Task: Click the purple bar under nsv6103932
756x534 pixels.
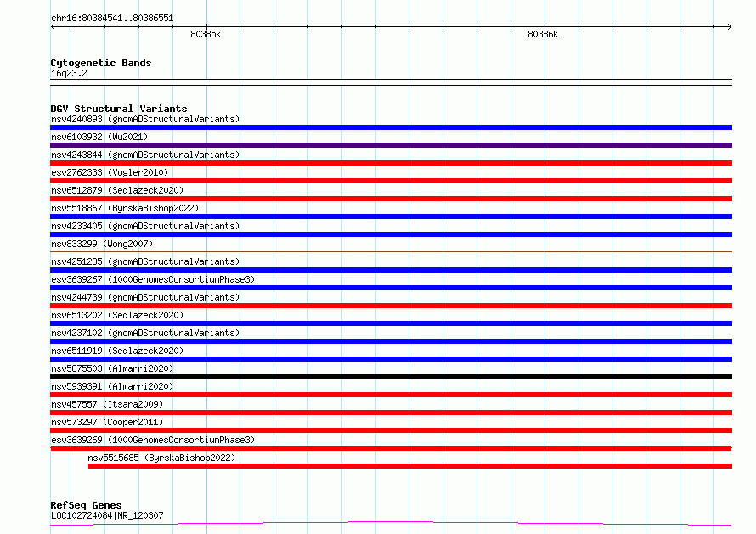Action: pos(391,145)
